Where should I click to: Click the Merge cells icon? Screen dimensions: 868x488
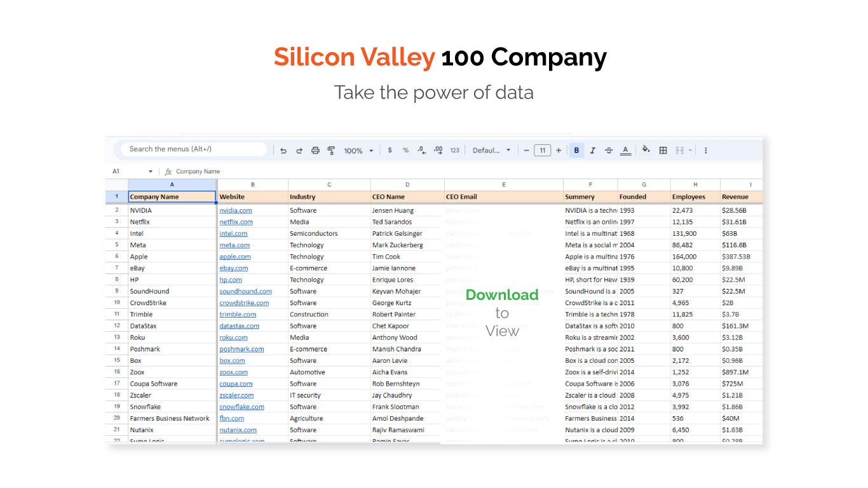[x=679, y=151]
